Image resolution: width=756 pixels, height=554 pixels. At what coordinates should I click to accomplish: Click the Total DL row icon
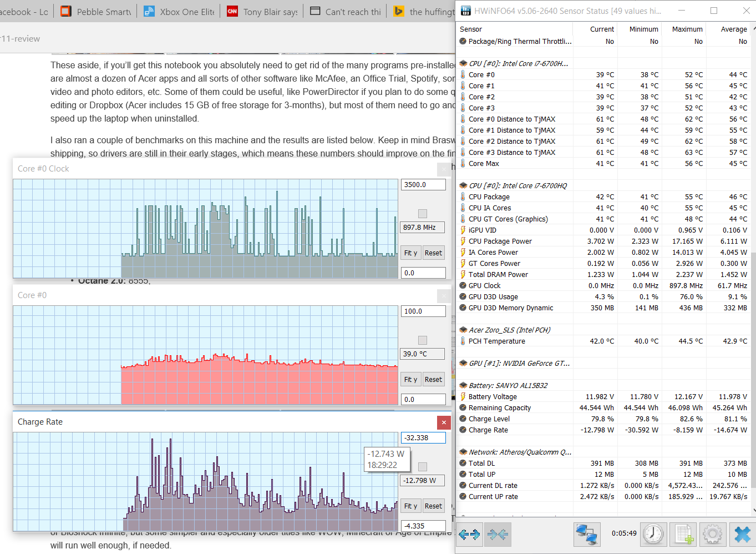[x=463, y=463]
